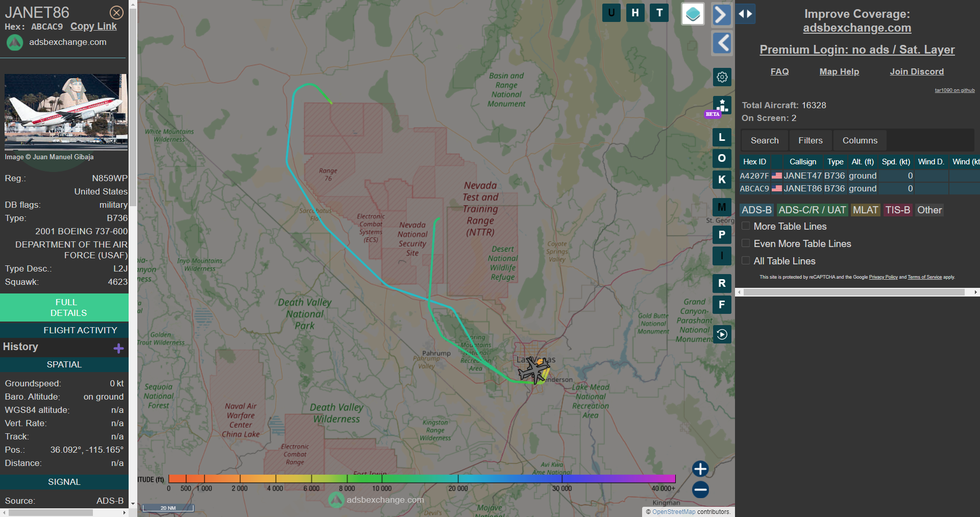Screen dimensions: 980x517
Task: Close the JANET86 aircraft info panel
Action: coord(116,12)
